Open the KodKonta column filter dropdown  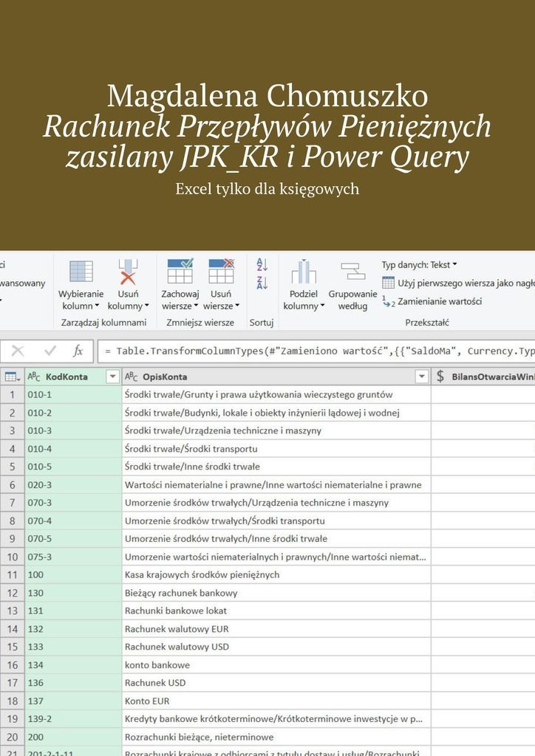pos(112,377)
